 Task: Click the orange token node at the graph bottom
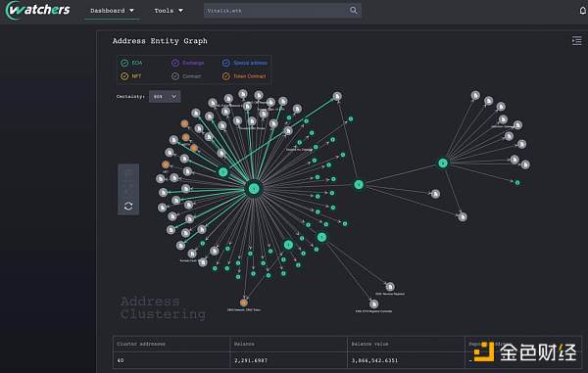[x=244, y=302]
